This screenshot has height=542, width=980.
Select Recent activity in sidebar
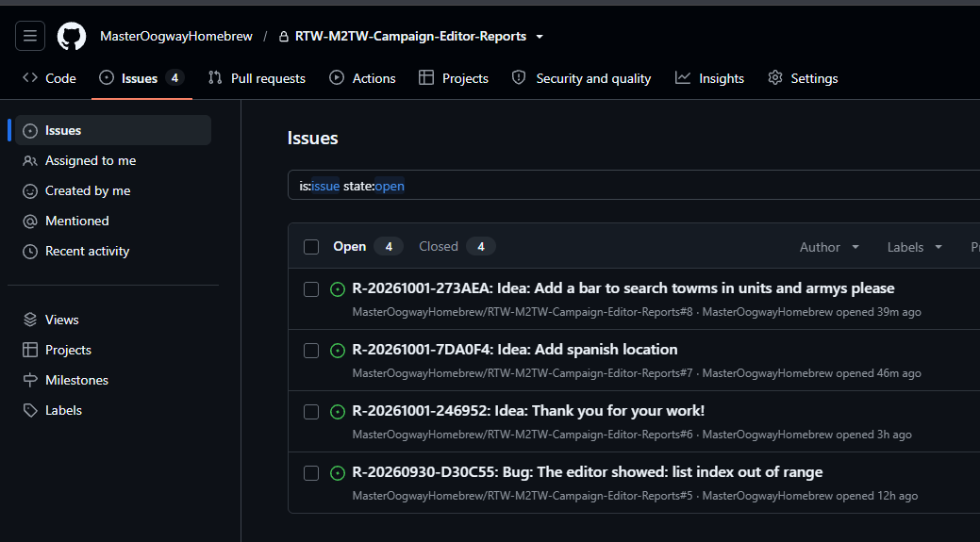(x=113, y=251)
